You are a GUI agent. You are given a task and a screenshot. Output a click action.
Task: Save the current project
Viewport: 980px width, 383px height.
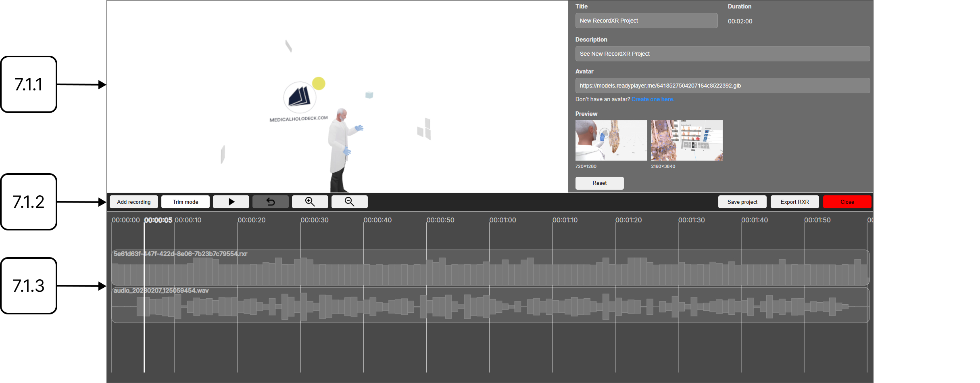pos(742,202)
